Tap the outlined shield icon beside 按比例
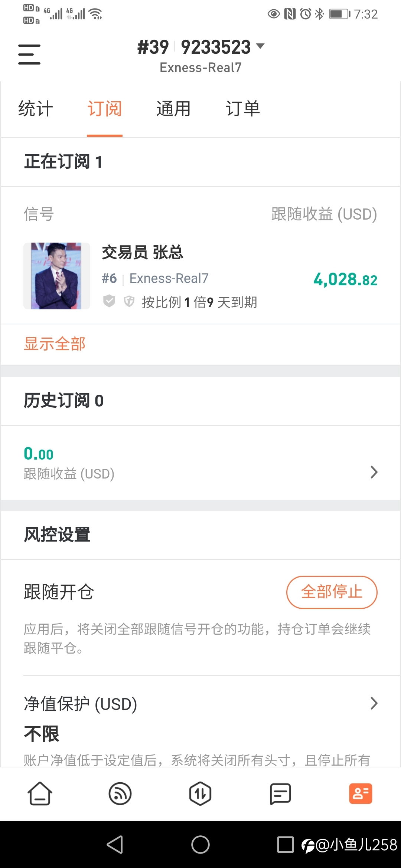 coord(129,301)
